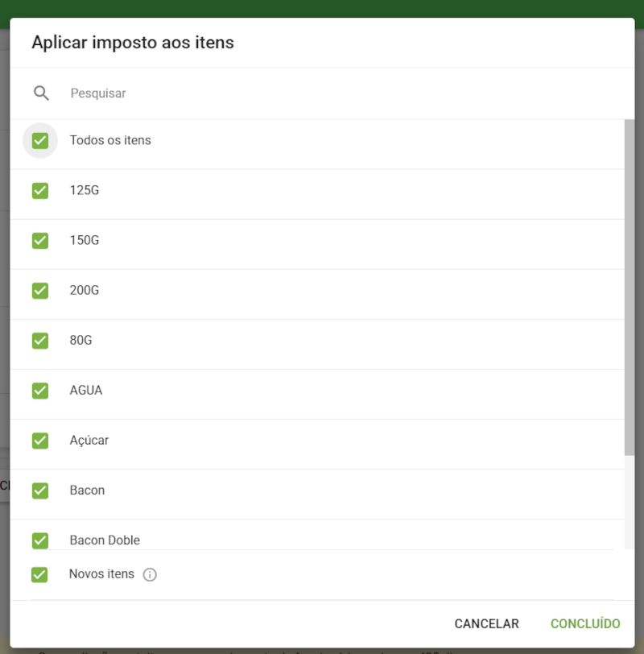Deselect the Bacon checkbox
This screenshot has width=644, height=654.
pos(40,490)
